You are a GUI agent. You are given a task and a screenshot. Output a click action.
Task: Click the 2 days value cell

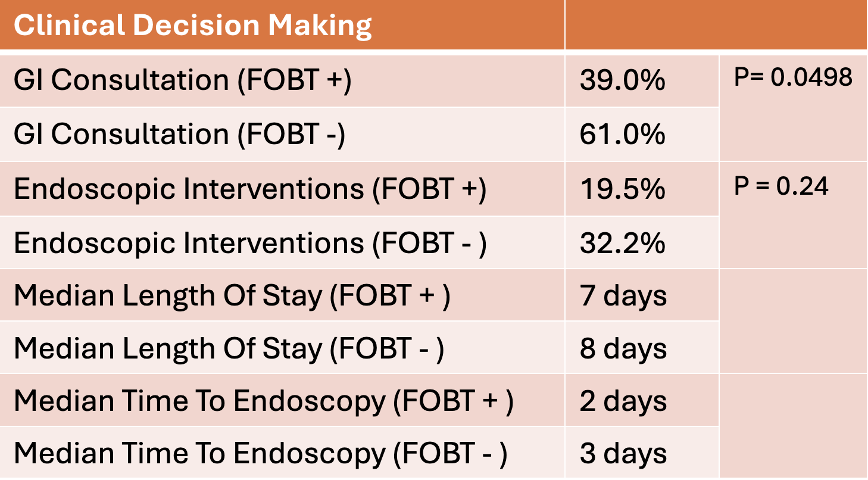pyautogui.click(x=642, y=400)
